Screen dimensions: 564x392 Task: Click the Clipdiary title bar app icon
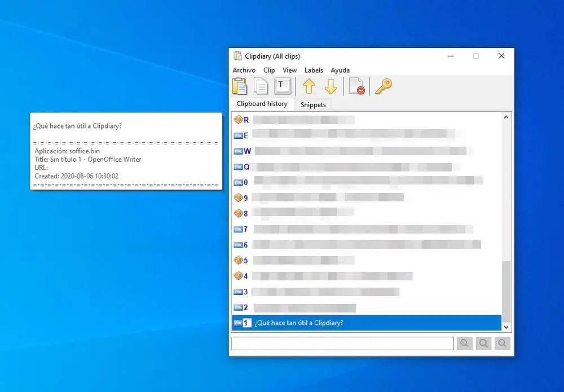tap(237, 56)
